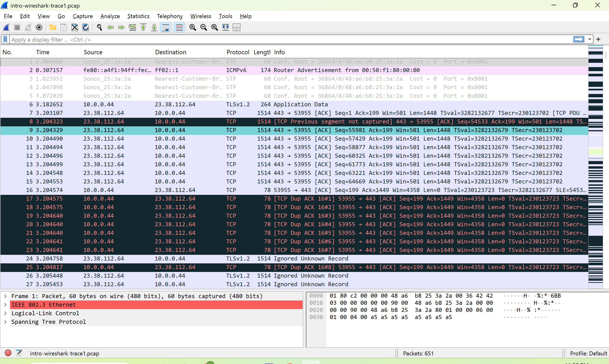The image size is (609, 364).
Task: Expand the Frame 1 details tree
Action: tap(5, 296)
